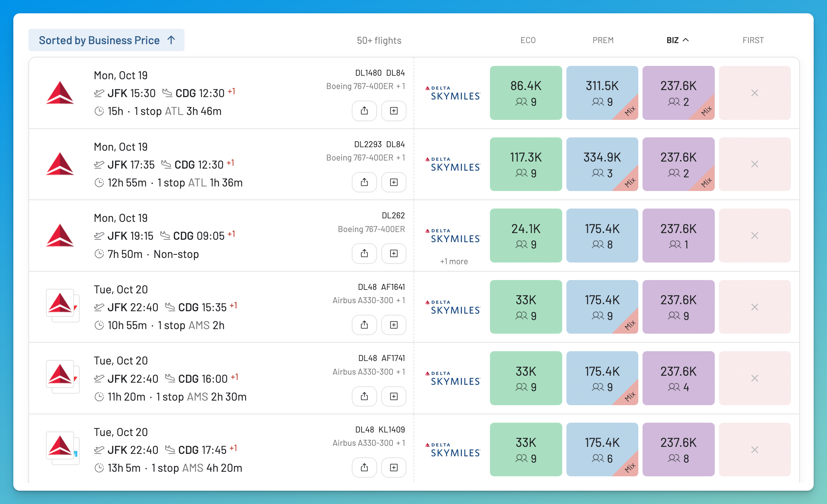Click share icon for DL1480 DL84 flight
Screen dimensions: 827x504
364,111
